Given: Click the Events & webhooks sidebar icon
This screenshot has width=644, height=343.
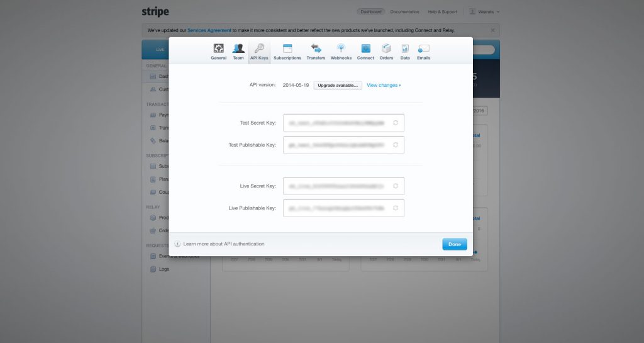Looking at the screenshot, I should 153,256.
